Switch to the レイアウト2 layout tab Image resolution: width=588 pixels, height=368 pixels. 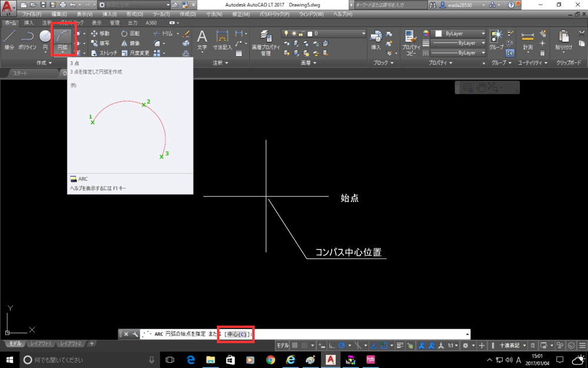(x=71, y=343)
